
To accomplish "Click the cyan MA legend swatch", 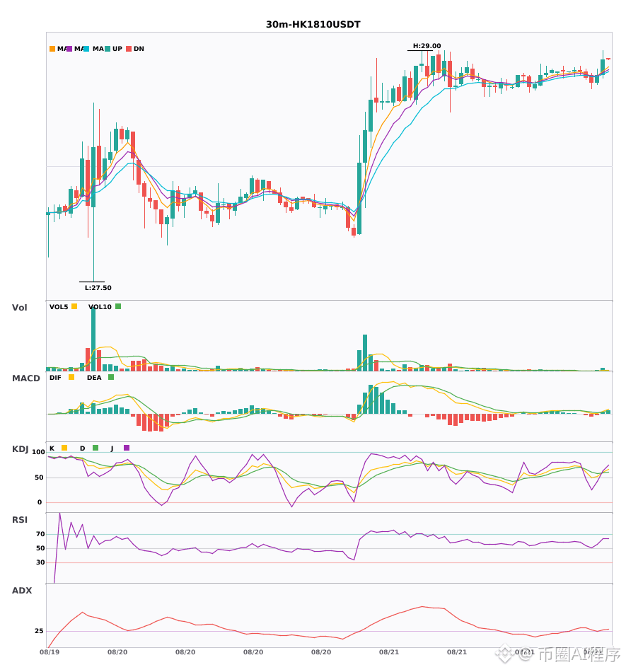I will 86,49.
